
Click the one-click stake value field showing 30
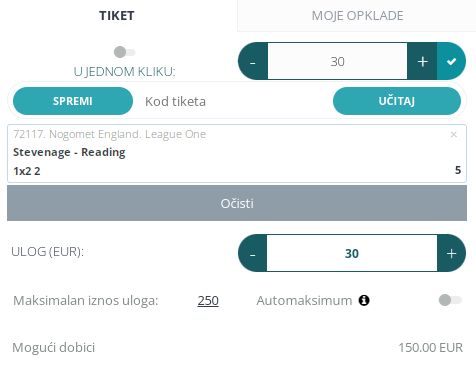pyautogui.click(x=337, y=61)
